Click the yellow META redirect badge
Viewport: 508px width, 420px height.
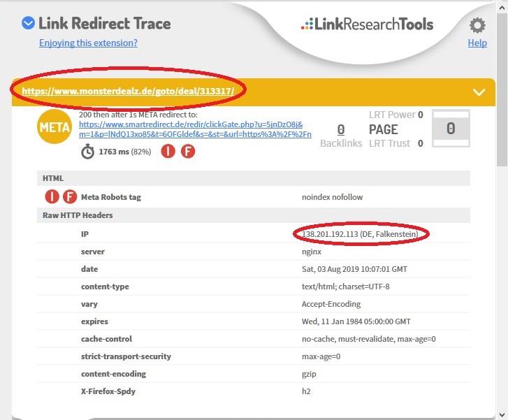[x=54, y=126]
